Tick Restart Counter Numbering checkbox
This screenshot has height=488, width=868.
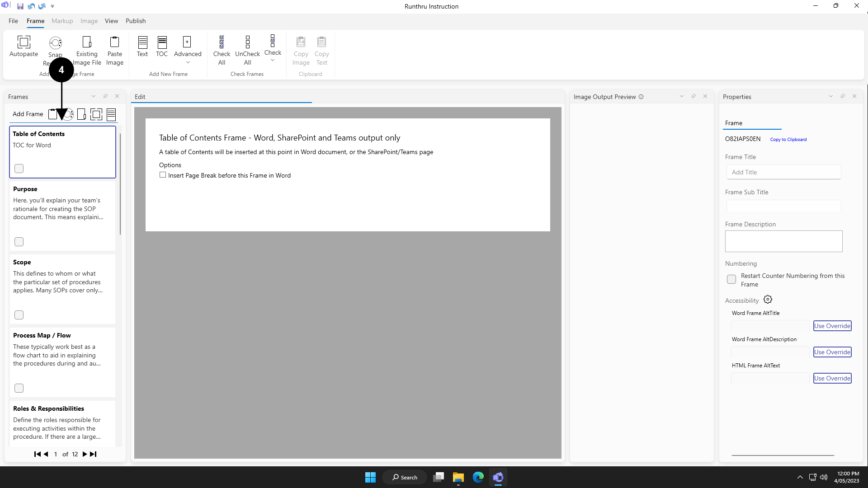731,279
